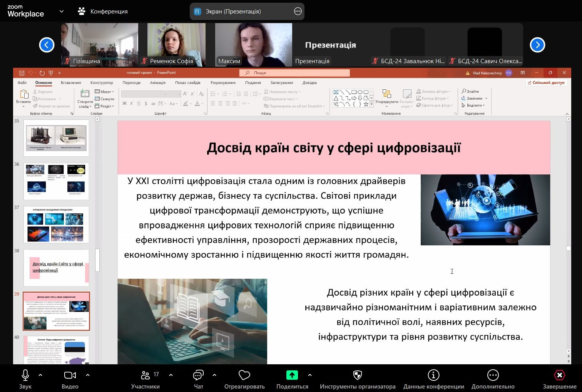Select the Text Box shape in shapes gallery

(336, 92)
